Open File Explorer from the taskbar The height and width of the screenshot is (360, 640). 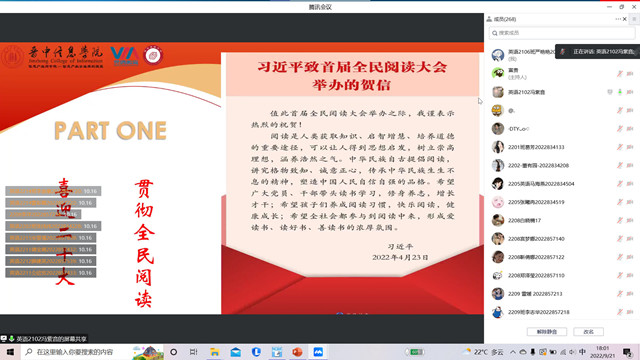click(x=214, y=352)
